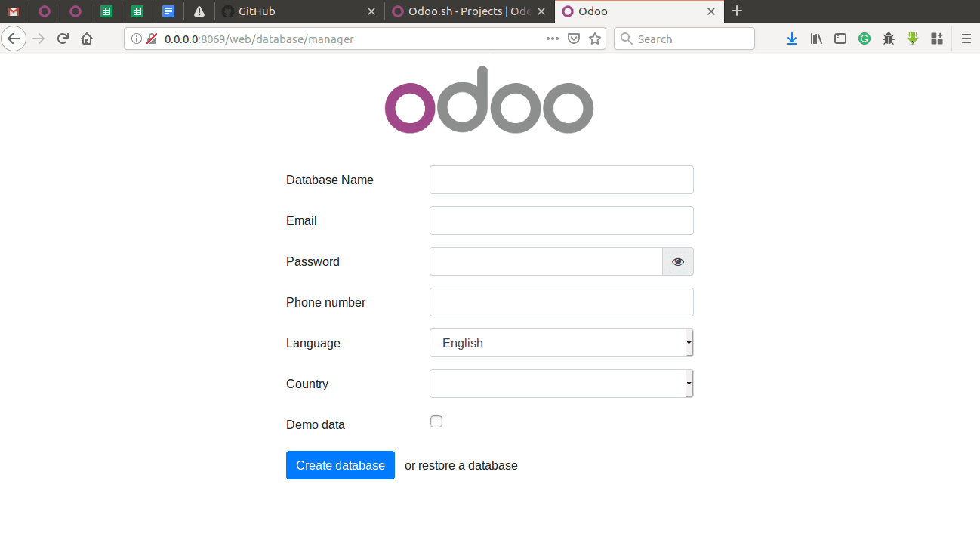Open the Firefox Library (bookmarks history) icon
The image size is (980, 558).
[816, 38]
